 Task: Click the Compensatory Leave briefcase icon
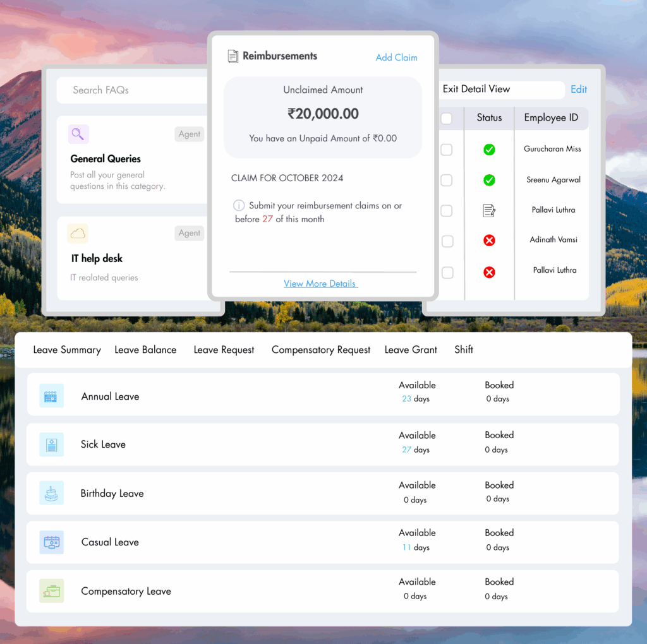(x=51, y=591)
